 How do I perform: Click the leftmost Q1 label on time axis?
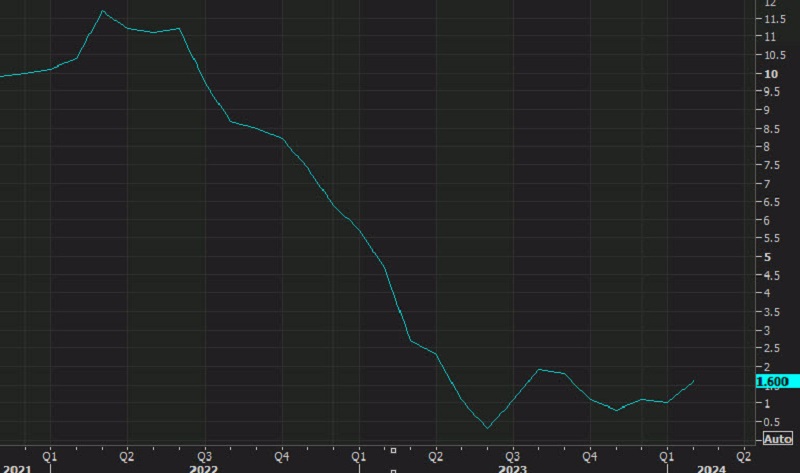click(x=49, y=453)
